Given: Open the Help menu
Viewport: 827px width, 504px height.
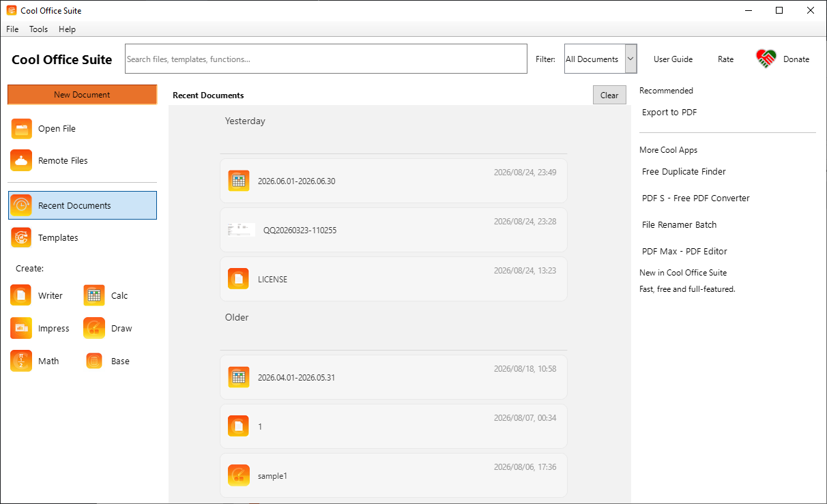Looking at the screenshot, I should 67,29.
